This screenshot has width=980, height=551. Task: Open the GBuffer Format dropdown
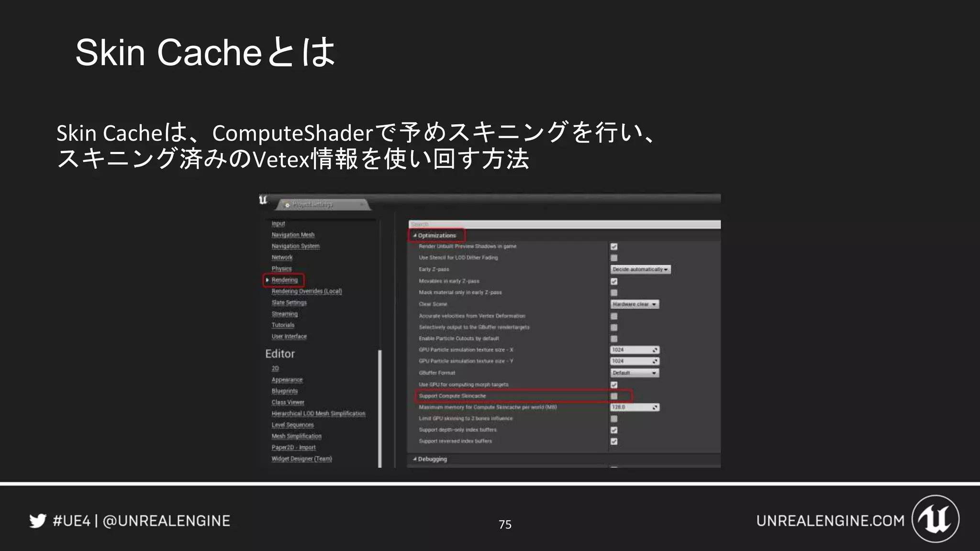pos(635,373)
